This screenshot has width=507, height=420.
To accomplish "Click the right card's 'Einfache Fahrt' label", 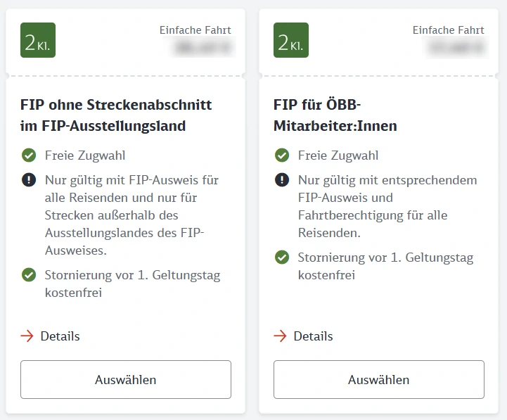I will click(449, 30).
